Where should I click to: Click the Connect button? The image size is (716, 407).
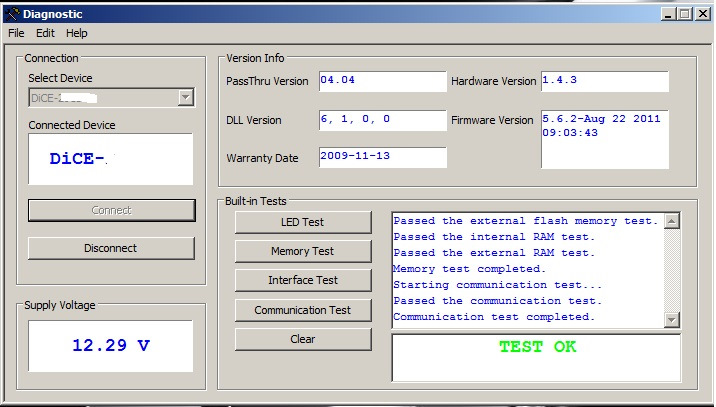[111, 210]
